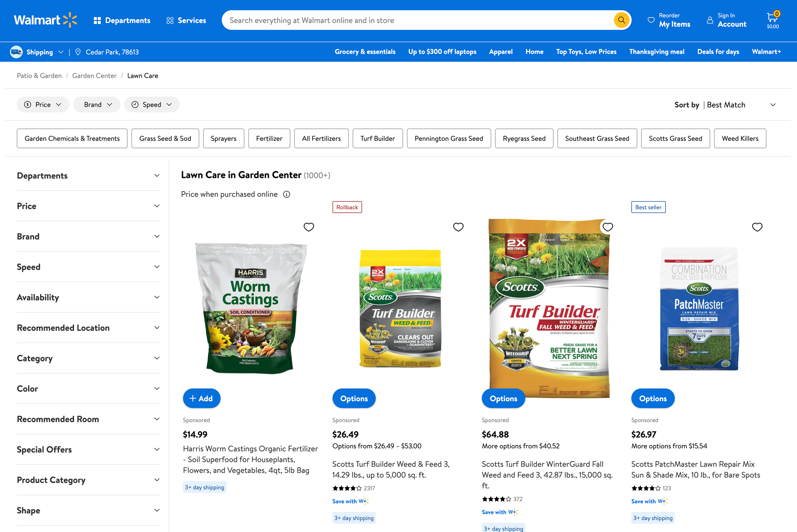Click the Garden Center breadcrumb link

[x=94, y=75]
